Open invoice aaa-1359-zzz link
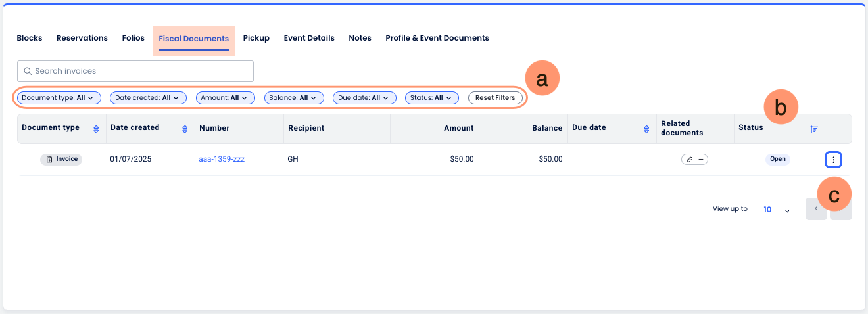 222,159
